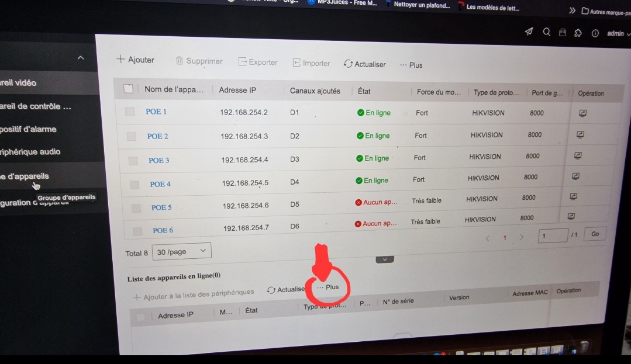
Task: Click the info icon beside admin
Action: [595, 33]
